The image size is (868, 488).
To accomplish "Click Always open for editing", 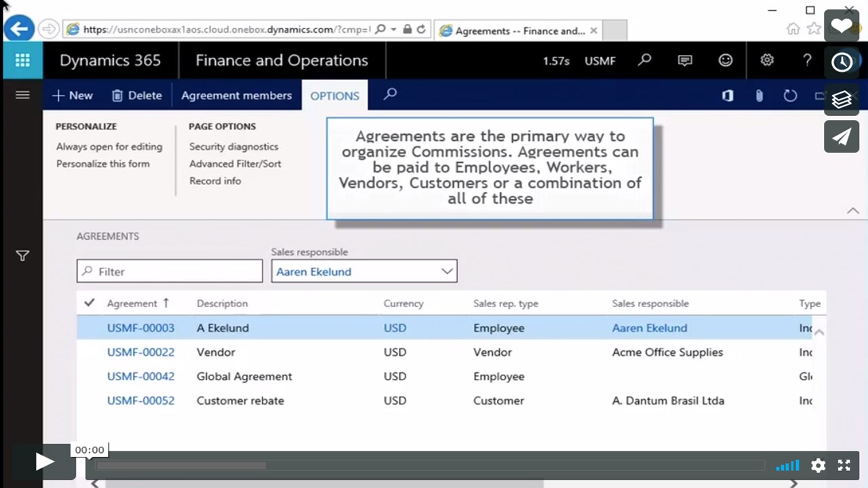I will tap(109, 146).
